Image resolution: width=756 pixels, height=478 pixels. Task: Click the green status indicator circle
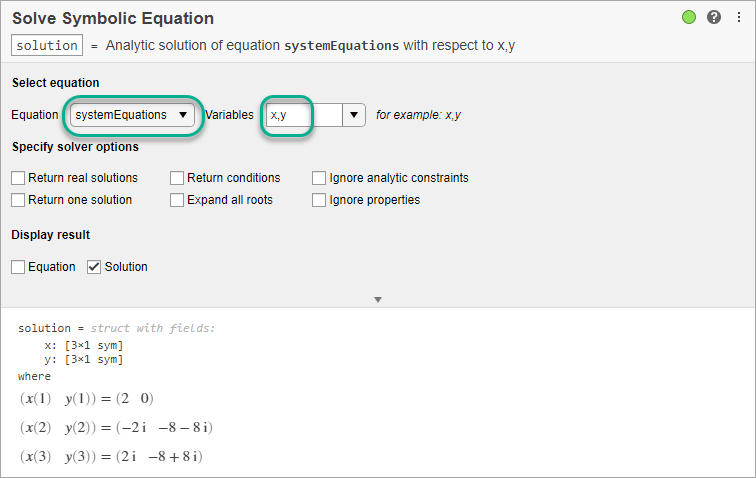point(689,17)
